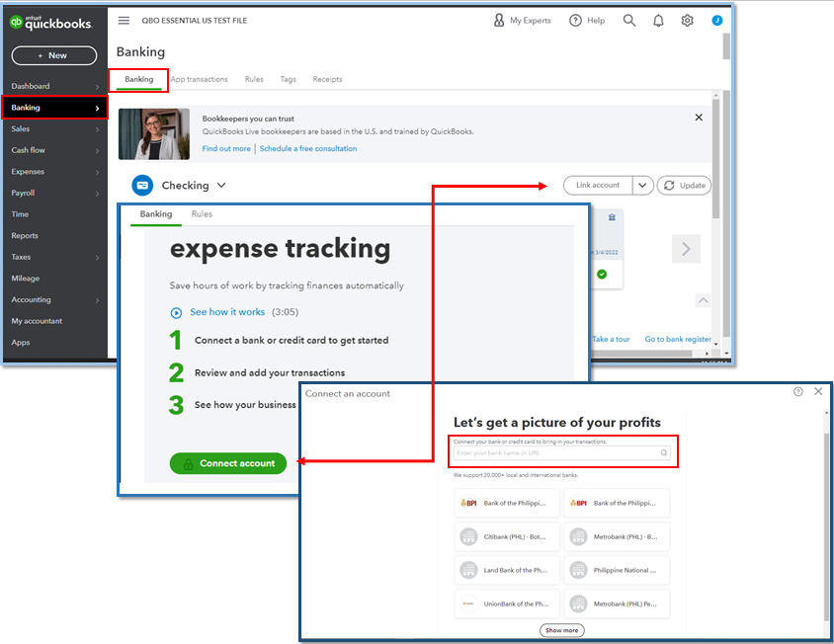Select Metrobank (PHL) - B... tile
834x644 pixels.
click(617, 536)
